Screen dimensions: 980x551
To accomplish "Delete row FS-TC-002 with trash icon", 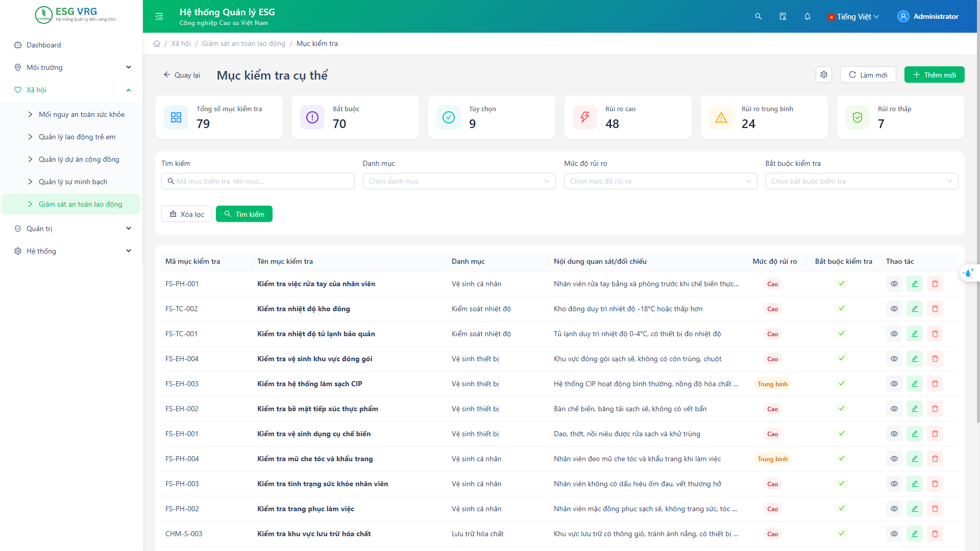I will [935, 309].
